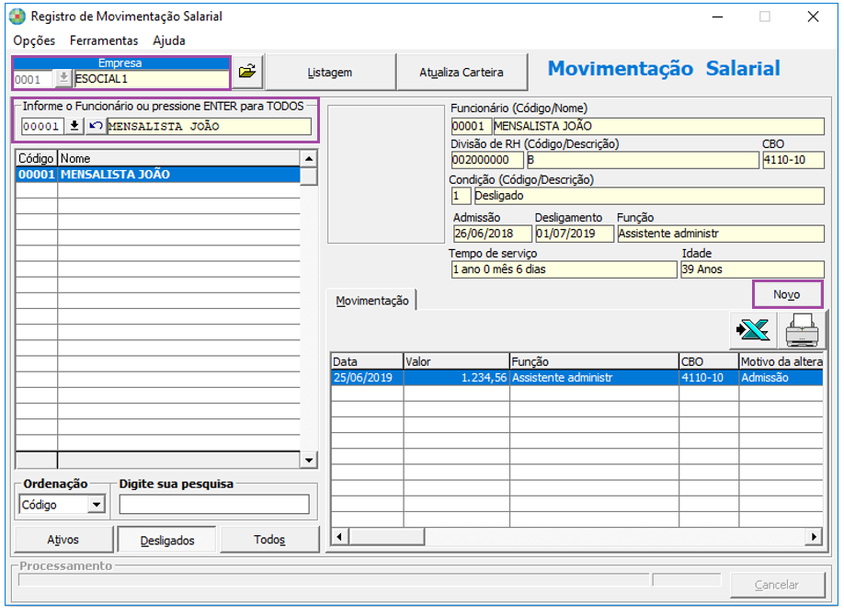Screen dimensions: 844x616
Task: Click the Empresa code lookup arrow
Action: (63, 79)
